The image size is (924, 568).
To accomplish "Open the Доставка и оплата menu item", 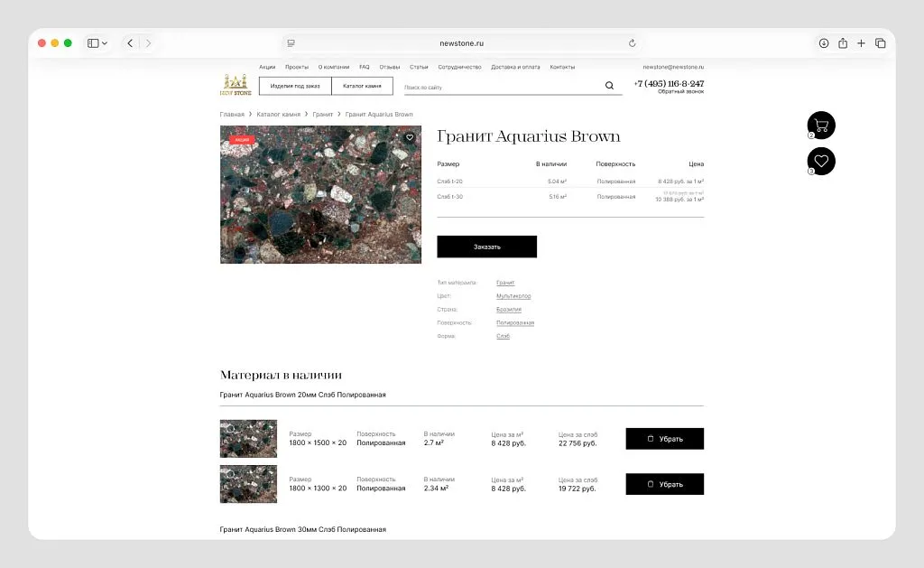I will coord(516,66).
